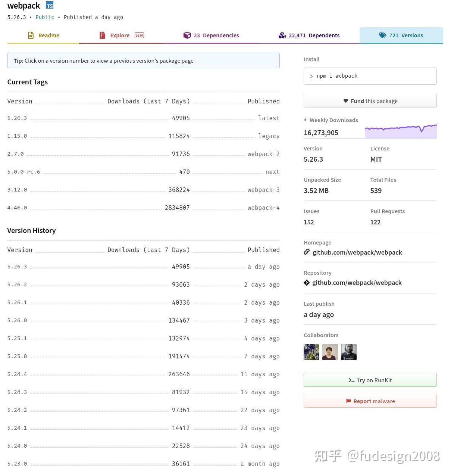The image size is (451, 476).
Task: Click the Repository git diamond icon
Action: 307,283
